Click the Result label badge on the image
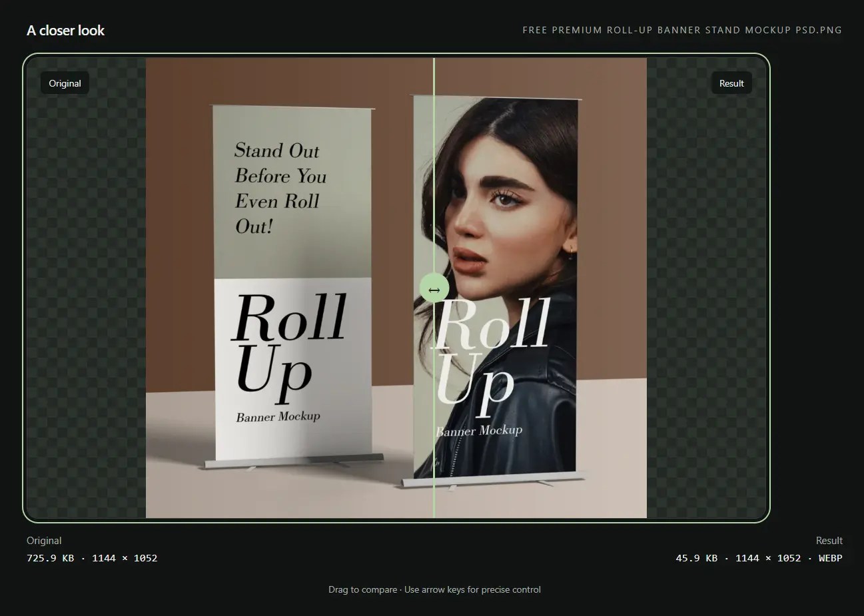The image size is (864, 616). pyautogui.click(x=731, y=83)
